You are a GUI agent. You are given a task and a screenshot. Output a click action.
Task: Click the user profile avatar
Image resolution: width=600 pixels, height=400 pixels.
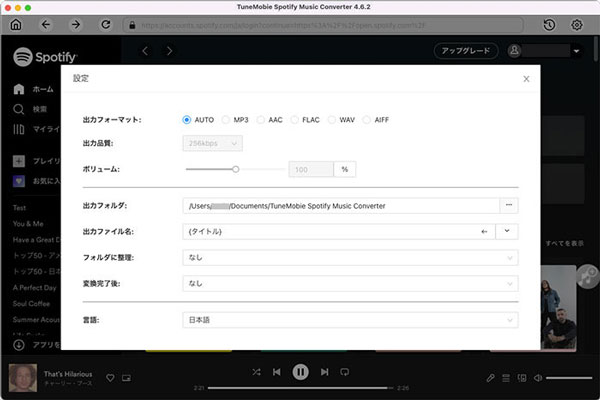point(514,51)
